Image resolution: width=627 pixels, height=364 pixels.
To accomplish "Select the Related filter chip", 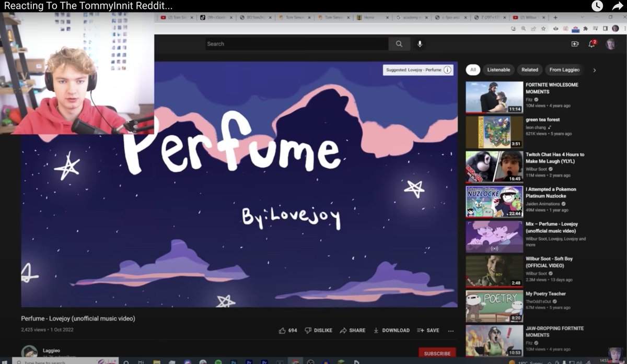I will [529, 69].
